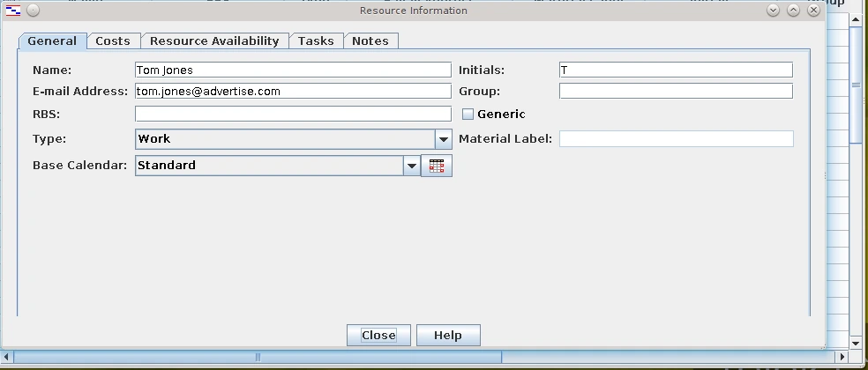The width and height of the screenshot is (868, 370).
Task: Click the ProjectLibre window menu icon in title bar
Action: pos(13,10)
